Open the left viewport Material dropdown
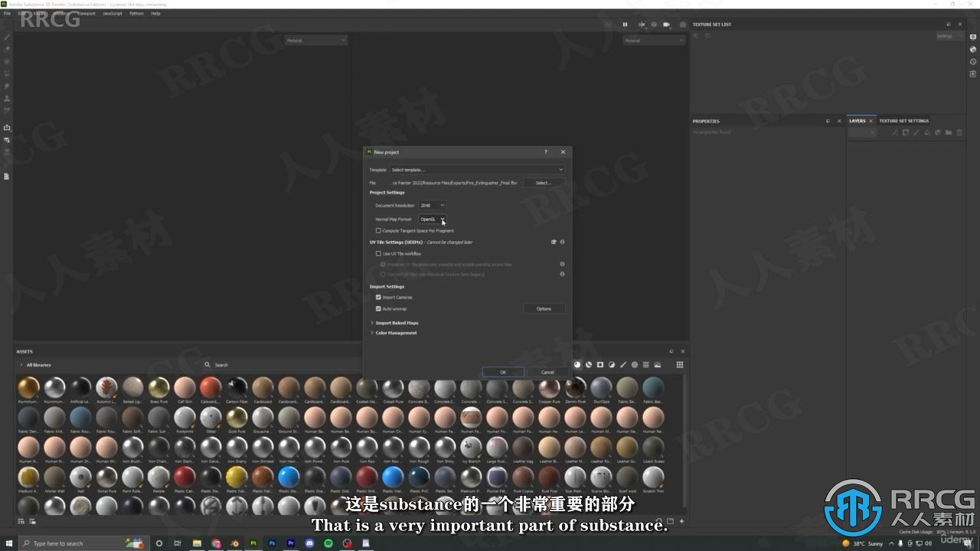The height and width of the screenshot is (551, 980). click(316, 41)
